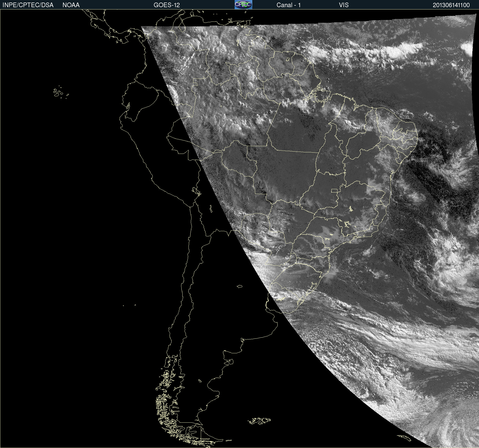The height and width of the screenshot is (448, 479).
Task: Click the Canal - 1 label
Action: point(289,5)
